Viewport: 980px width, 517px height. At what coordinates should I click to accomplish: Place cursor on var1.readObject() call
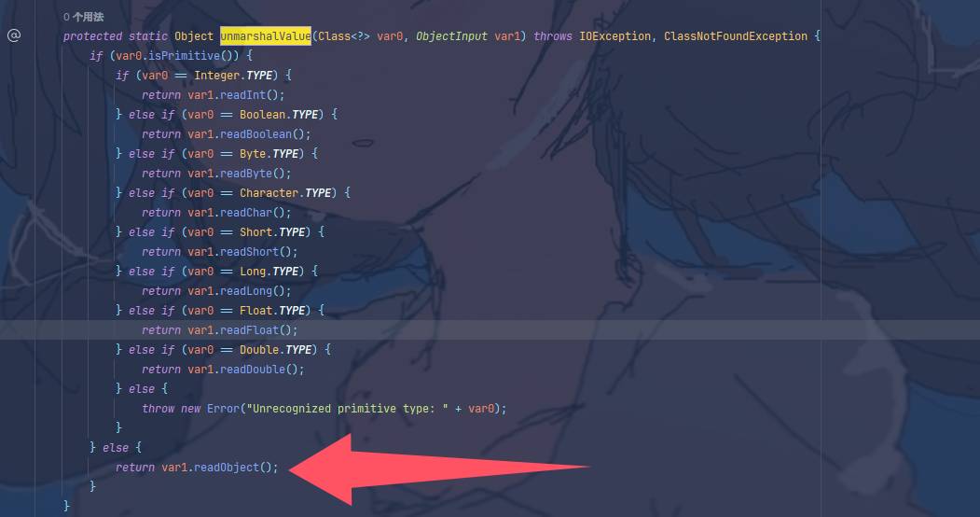[x=220, y=467]
